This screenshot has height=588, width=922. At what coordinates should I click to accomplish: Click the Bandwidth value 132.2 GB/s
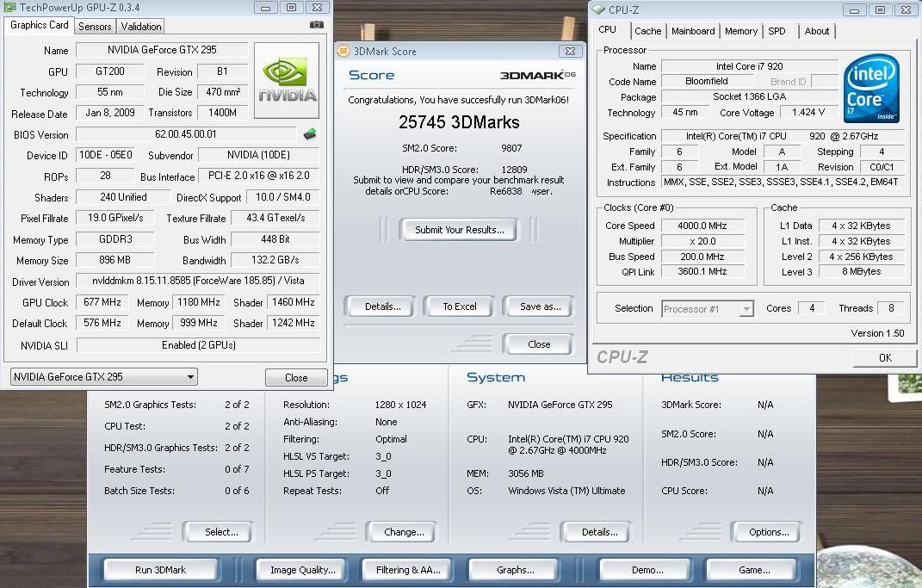[275, 260]
